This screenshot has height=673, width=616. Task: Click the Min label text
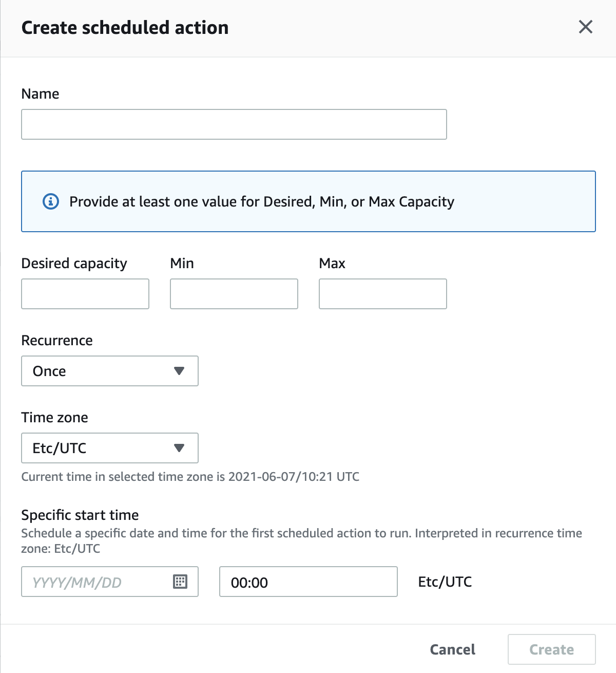tap(182, 263)
